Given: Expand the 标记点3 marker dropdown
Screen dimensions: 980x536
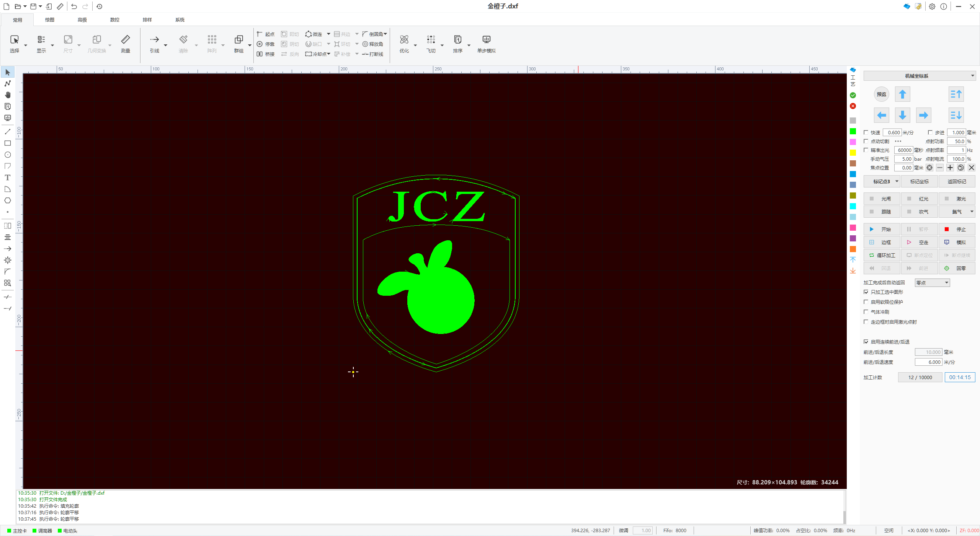Looking at the screenshot, I should pos(897,181).
